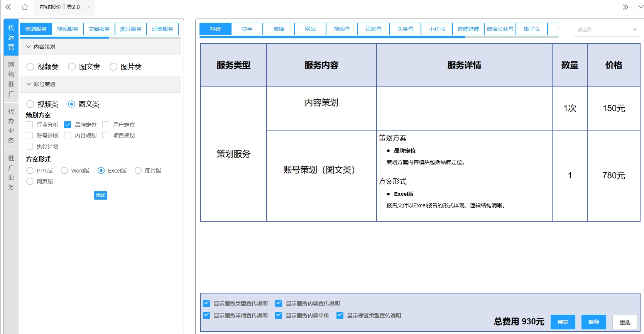Click the home icon in top bar
Image resolution: width=644 pixels, height=334 pixels.
pyautogui.click(x=25, y=7)
